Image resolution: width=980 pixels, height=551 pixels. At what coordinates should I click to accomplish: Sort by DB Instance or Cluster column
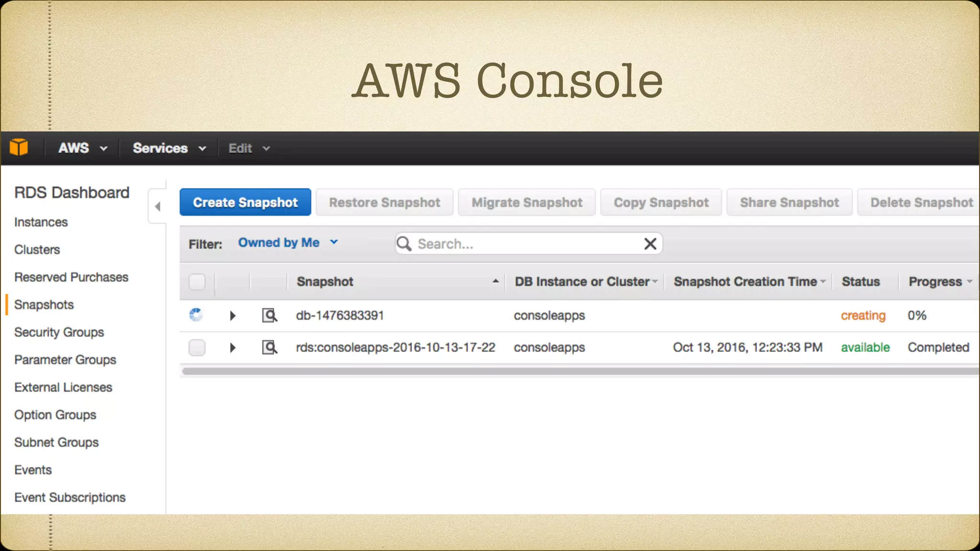pos(586,282)
